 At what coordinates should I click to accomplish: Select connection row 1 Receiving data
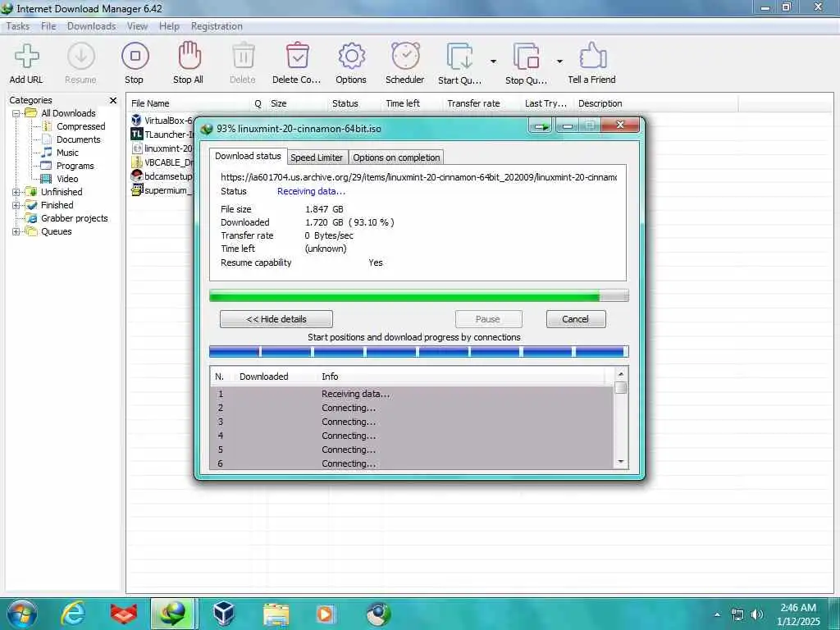tap(412, 394)
